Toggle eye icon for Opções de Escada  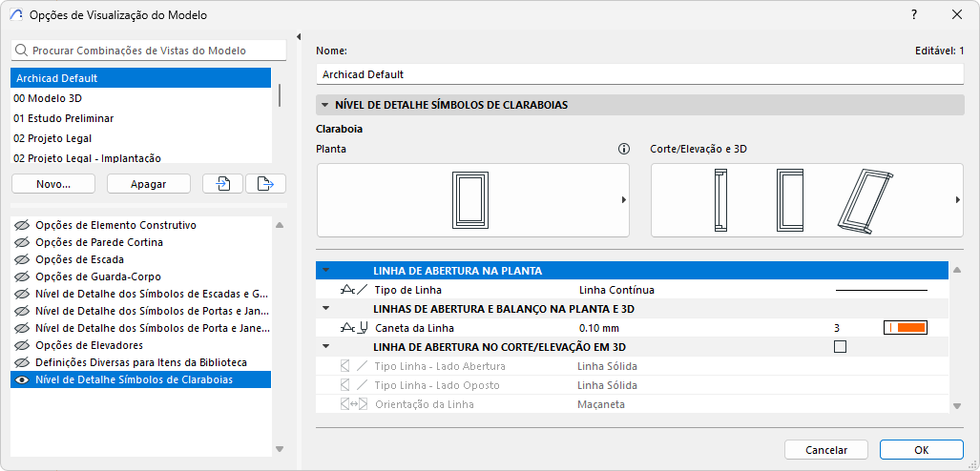pos(22,259)
